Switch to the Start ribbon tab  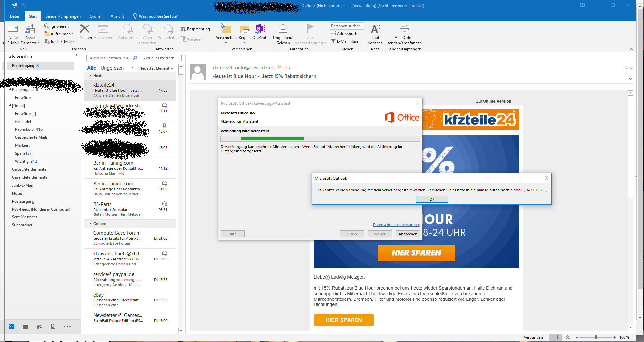point(33,16)
